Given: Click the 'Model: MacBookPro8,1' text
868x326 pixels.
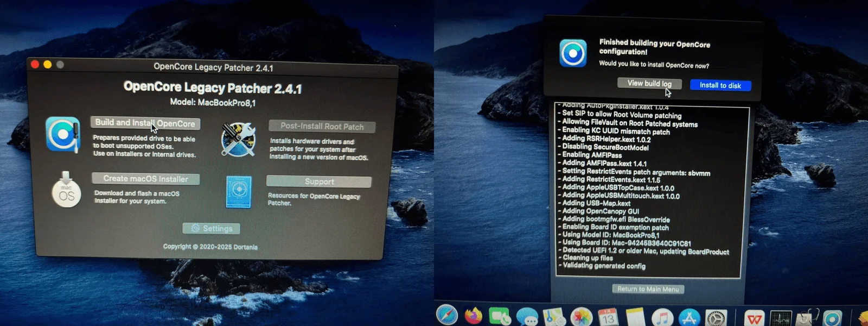Looking at the screenshot, I should tap(213, 102).
